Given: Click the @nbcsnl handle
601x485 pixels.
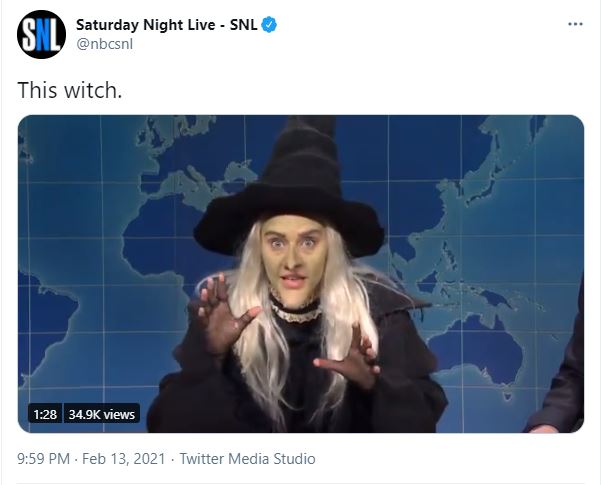Looking at the screenshot, I should pos(105,44).
